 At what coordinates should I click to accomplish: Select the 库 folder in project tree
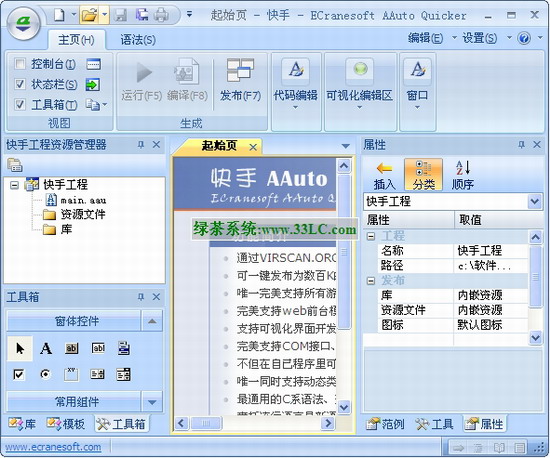coord(66,229)
